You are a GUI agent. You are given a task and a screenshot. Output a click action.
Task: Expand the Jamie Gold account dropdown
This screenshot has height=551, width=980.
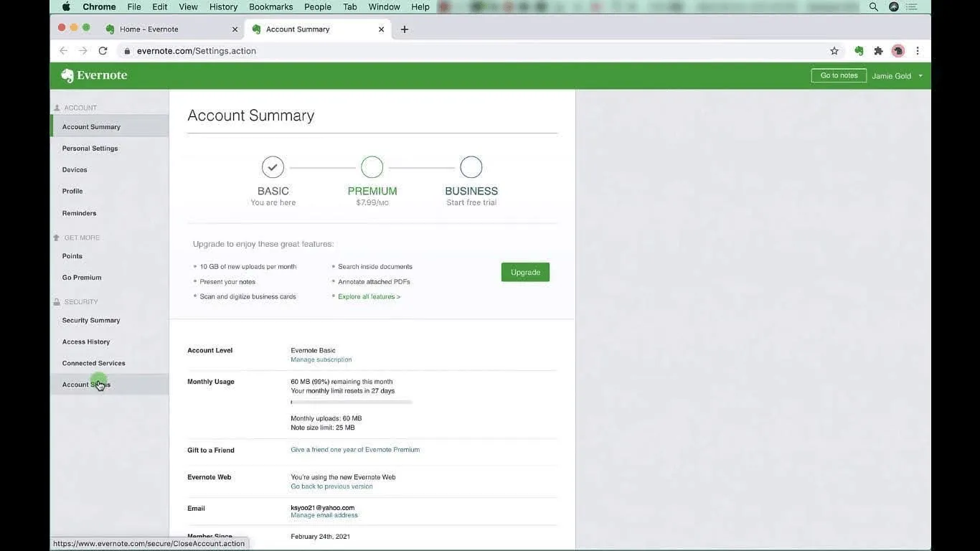pos(897,76)
